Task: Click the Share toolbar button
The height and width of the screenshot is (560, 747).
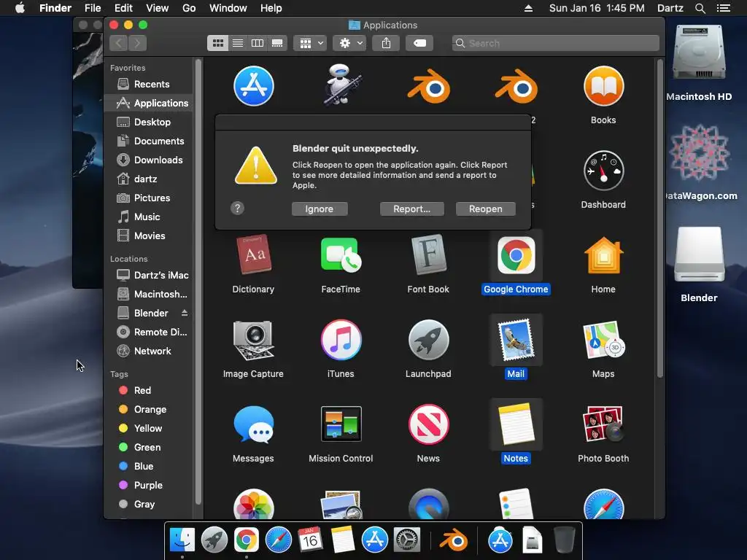Action: coord(386,43)
